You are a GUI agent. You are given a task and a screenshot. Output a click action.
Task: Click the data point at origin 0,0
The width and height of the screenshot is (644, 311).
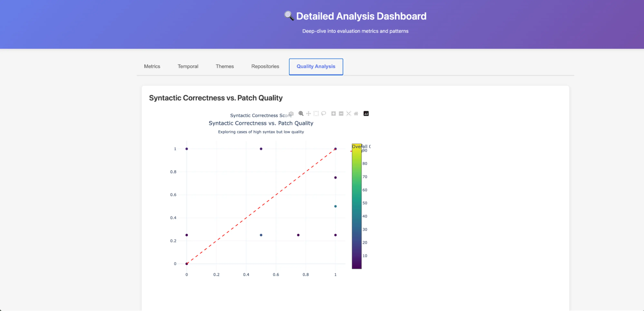click(187, 264)
